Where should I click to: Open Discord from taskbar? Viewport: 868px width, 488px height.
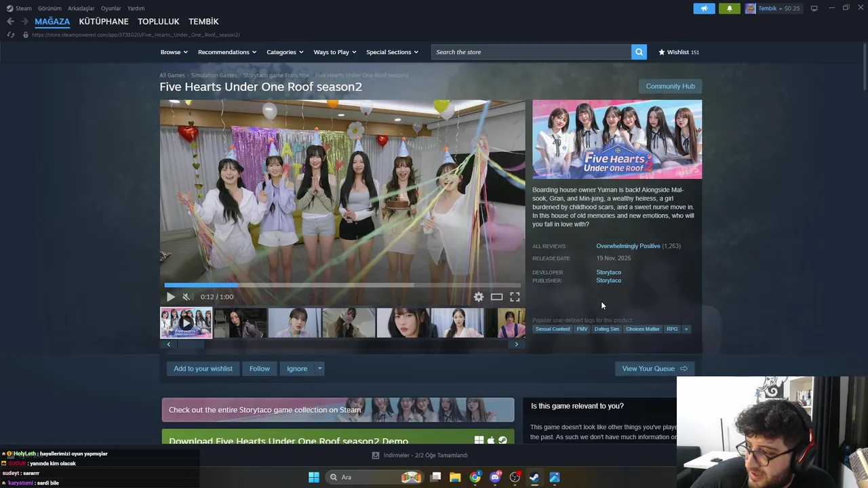coord(495,477)
